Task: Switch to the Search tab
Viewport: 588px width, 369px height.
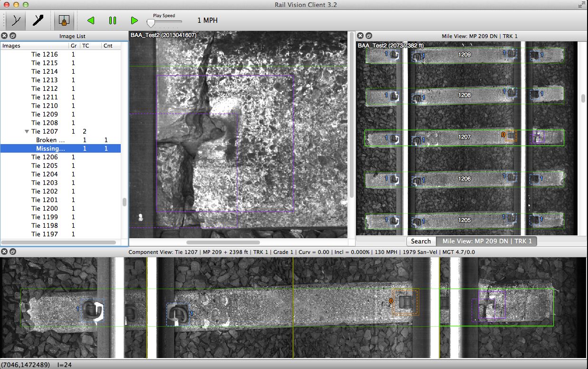Action: click(x=421, y=242)
